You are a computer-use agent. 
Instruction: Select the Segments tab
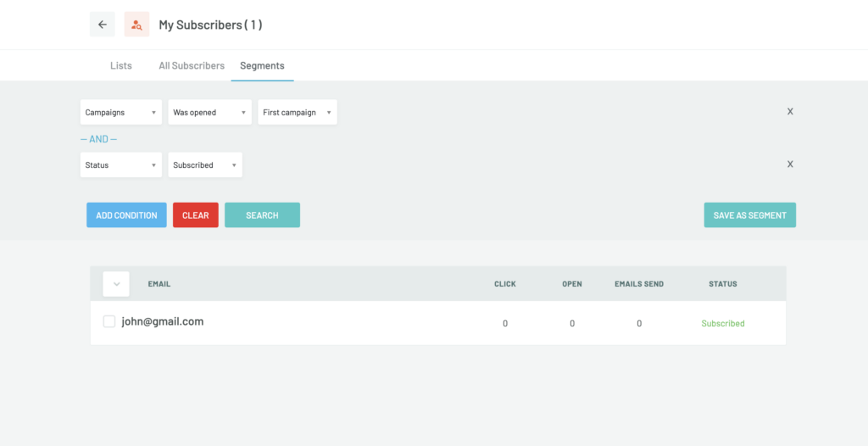(x=262, y=65)
